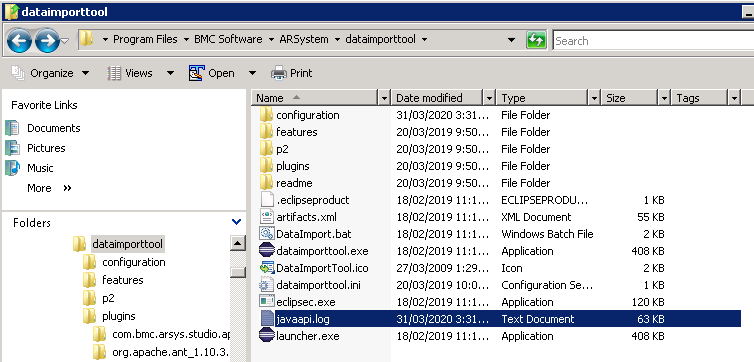
Task: Click the Views toolbar button
Action: [130, 73]
